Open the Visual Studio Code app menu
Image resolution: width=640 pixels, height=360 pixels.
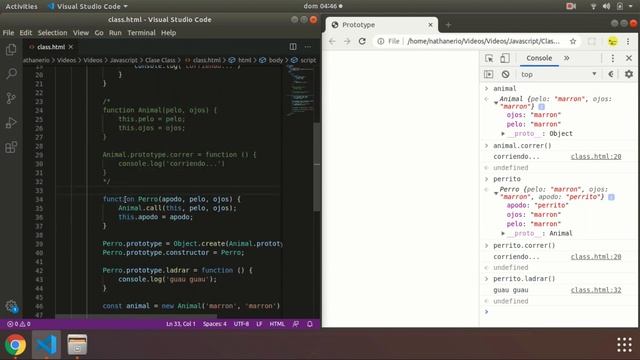point(88,6)
